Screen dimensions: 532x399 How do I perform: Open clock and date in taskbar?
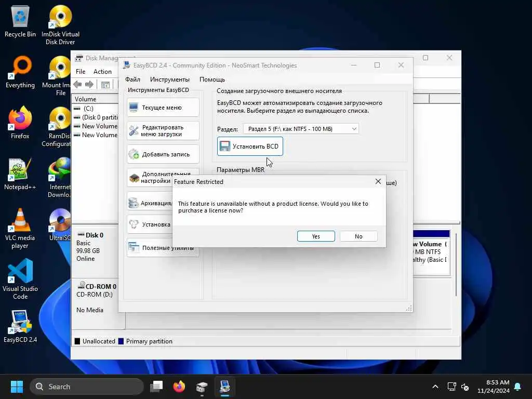pos(494,387)
